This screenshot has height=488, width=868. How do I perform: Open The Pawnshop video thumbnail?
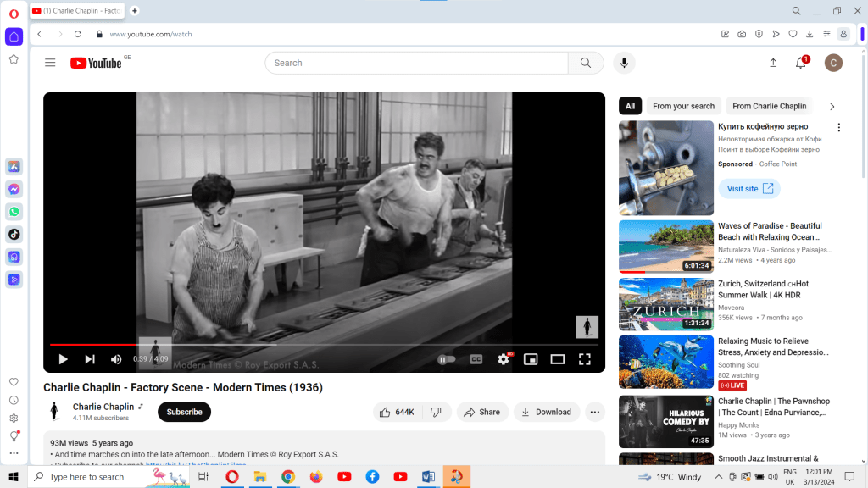pos(666,422)
